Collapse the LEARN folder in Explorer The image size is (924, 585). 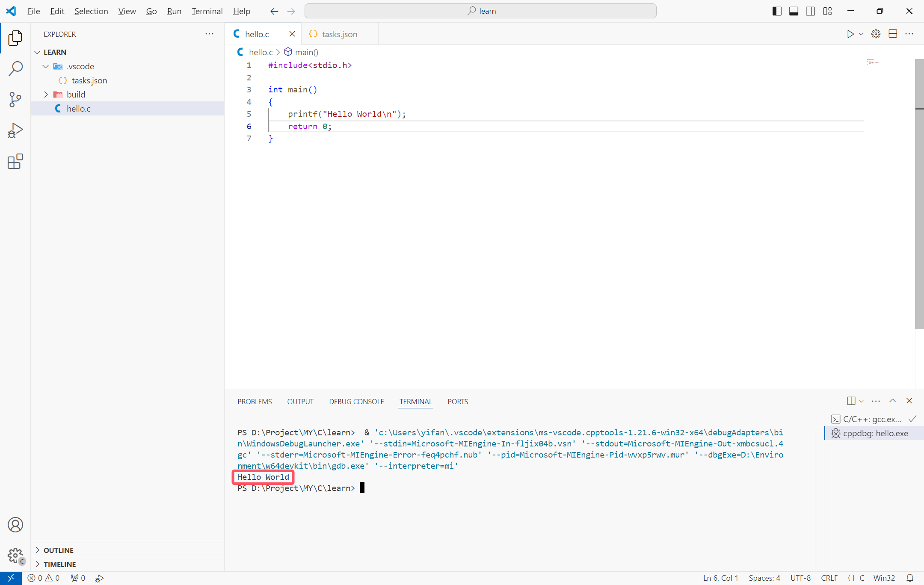[37, 52]
